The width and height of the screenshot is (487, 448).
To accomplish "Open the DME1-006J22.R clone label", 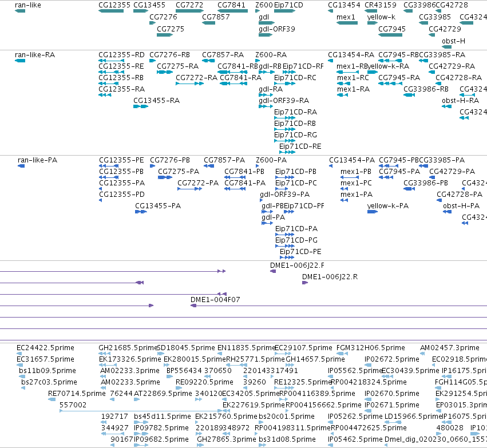I will [330, 277].
